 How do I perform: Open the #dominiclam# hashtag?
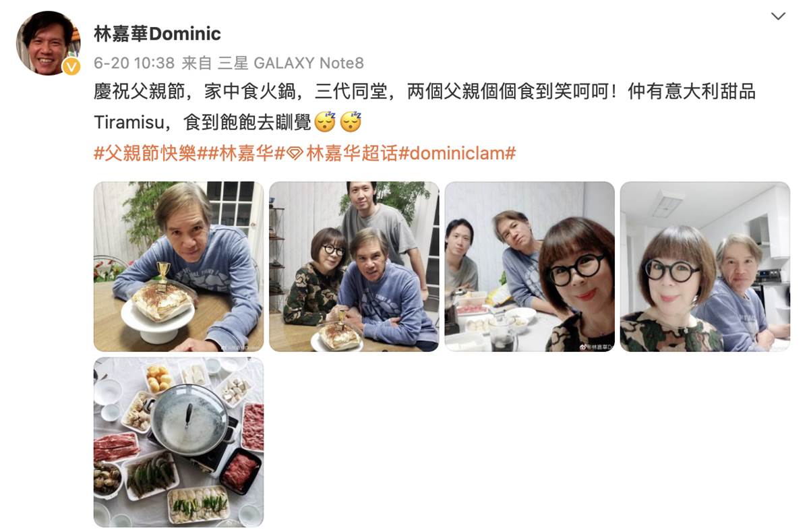[x=458, y=153]
